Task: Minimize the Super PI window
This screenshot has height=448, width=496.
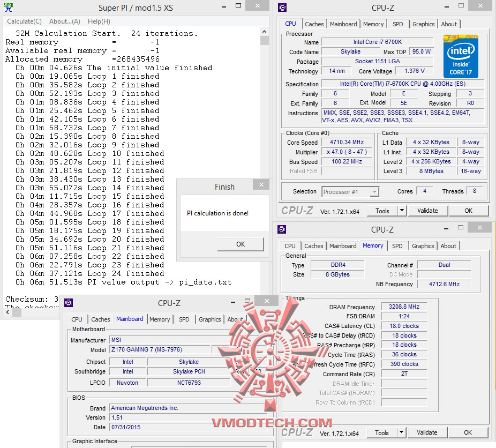Action: point(224,6)
